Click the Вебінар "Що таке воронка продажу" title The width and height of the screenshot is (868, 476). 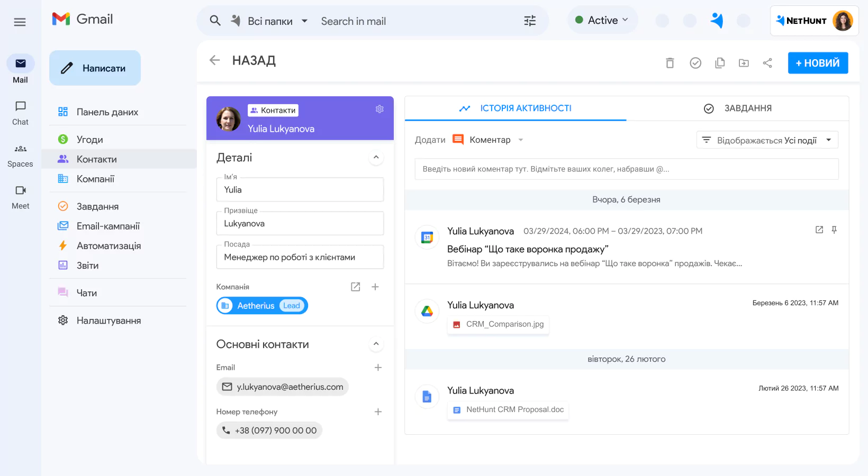coord(528,249)
